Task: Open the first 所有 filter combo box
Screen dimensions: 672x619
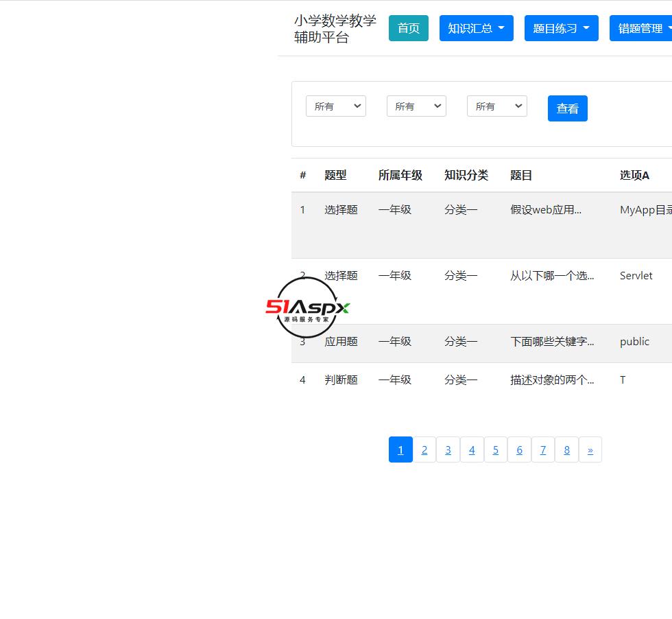Action: tap(335, 106)
